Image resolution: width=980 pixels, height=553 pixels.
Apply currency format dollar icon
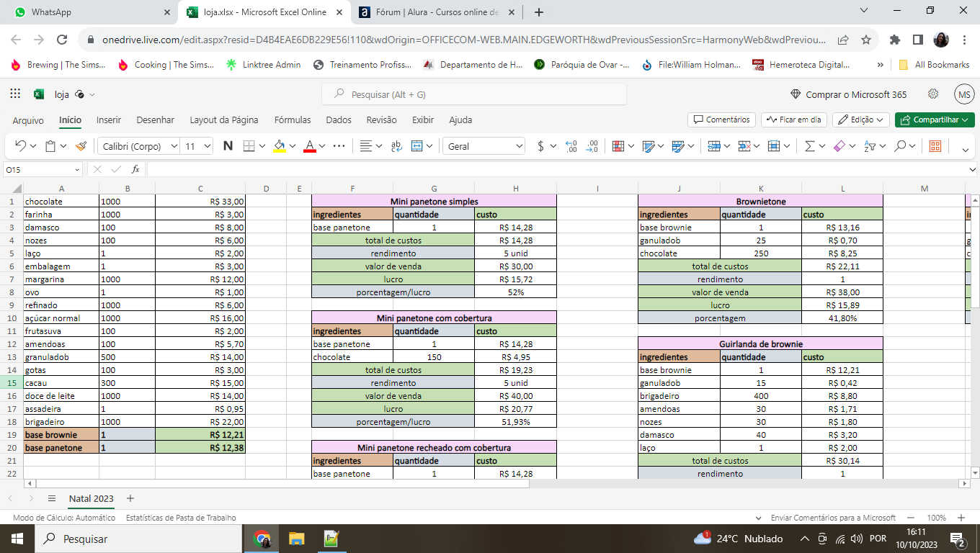[541, 146]
